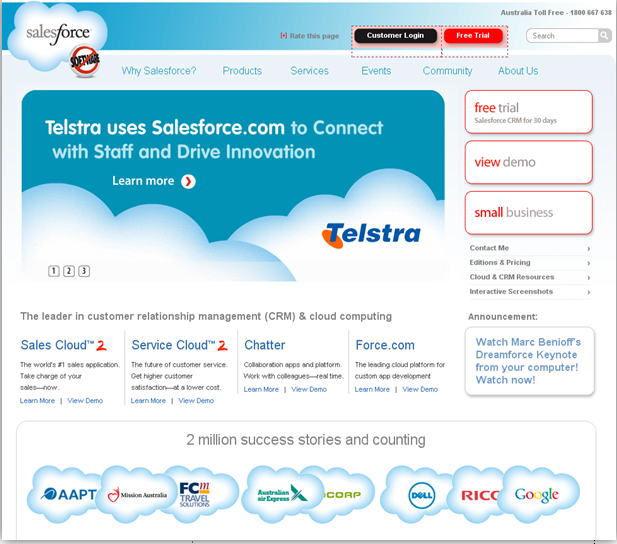Click the view demo box
Image resolution: width=617 pixels, height=544 pixels.
click(528, 162)
